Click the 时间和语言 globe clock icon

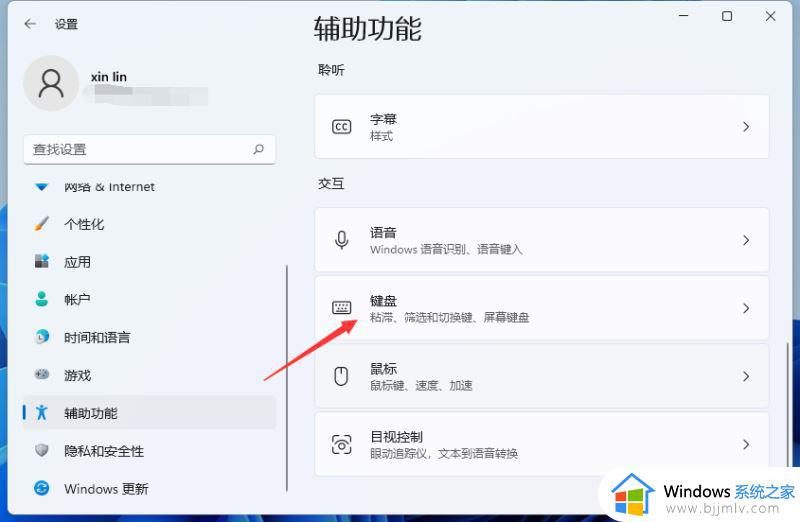point(42,337)
